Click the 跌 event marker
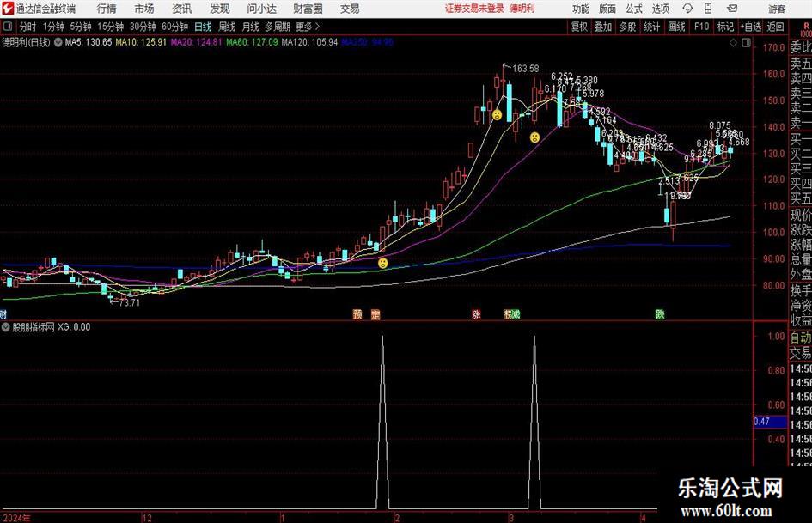 point(660,313)
